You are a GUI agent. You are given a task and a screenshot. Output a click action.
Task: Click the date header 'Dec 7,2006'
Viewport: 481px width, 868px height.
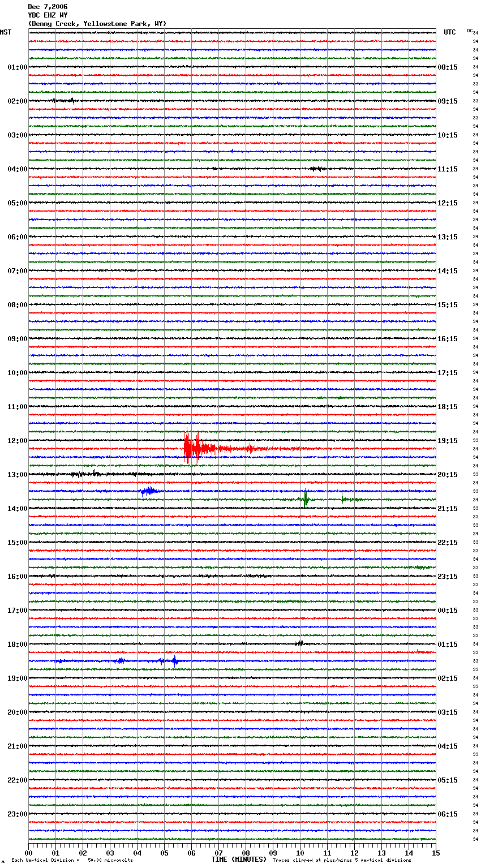(x=48, y=7)
